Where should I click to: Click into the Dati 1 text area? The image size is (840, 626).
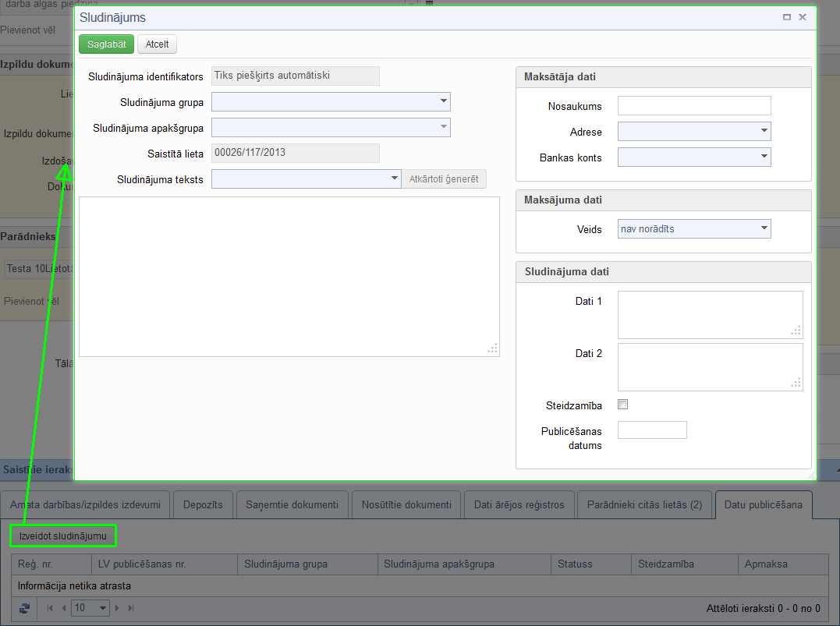pos(711,315)
